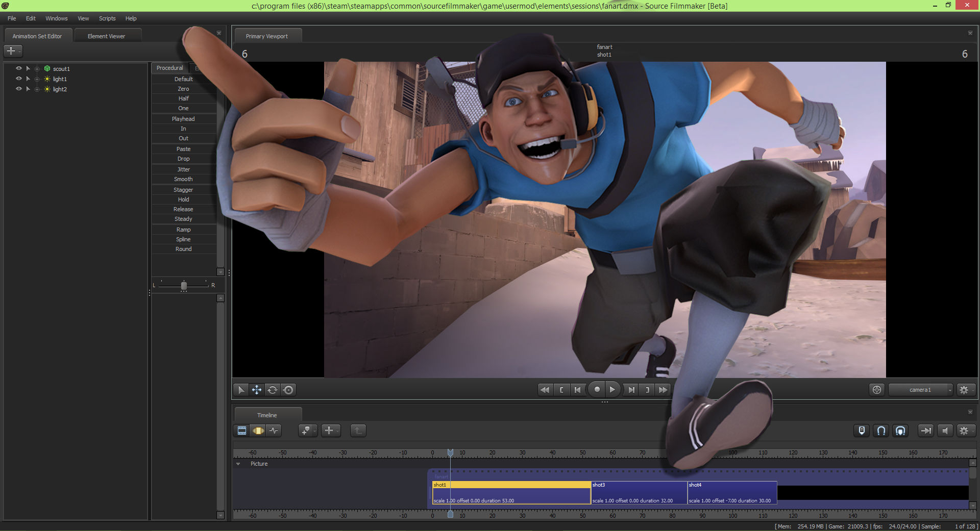Select the Primary Viewport tab
Image resolution: width=980 pixels, height=531 pixels.
267,36
